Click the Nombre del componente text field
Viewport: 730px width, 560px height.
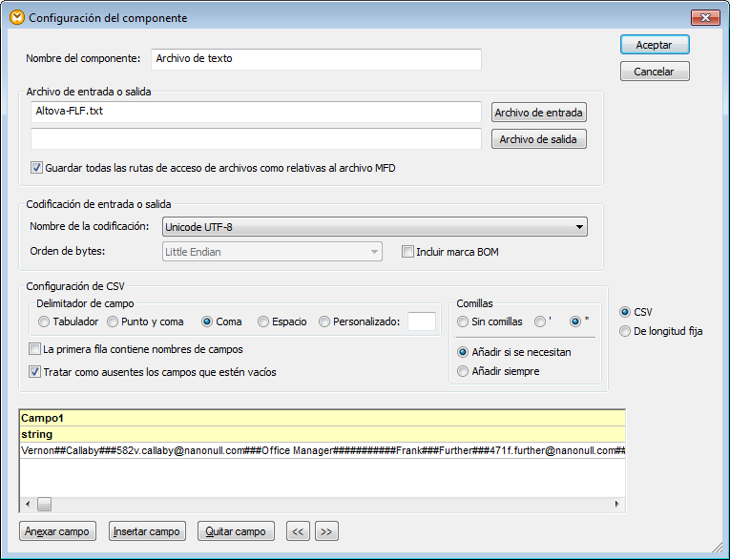point(315,59)
